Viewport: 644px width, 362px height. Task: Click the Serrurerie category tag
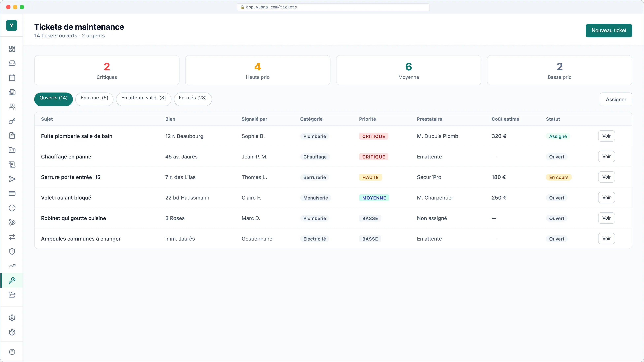point(315,177)
